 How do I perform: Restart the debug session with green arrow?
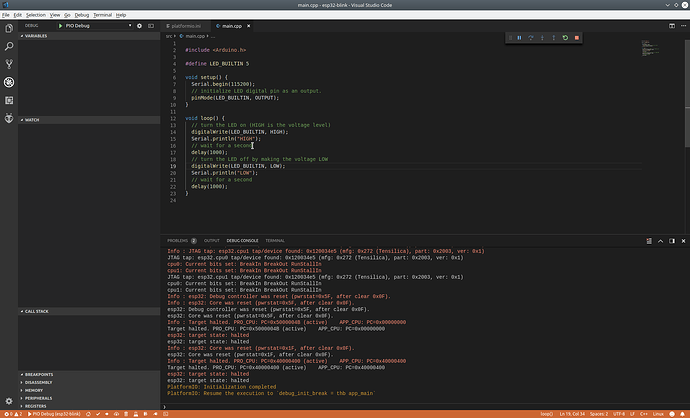point(565,38)
